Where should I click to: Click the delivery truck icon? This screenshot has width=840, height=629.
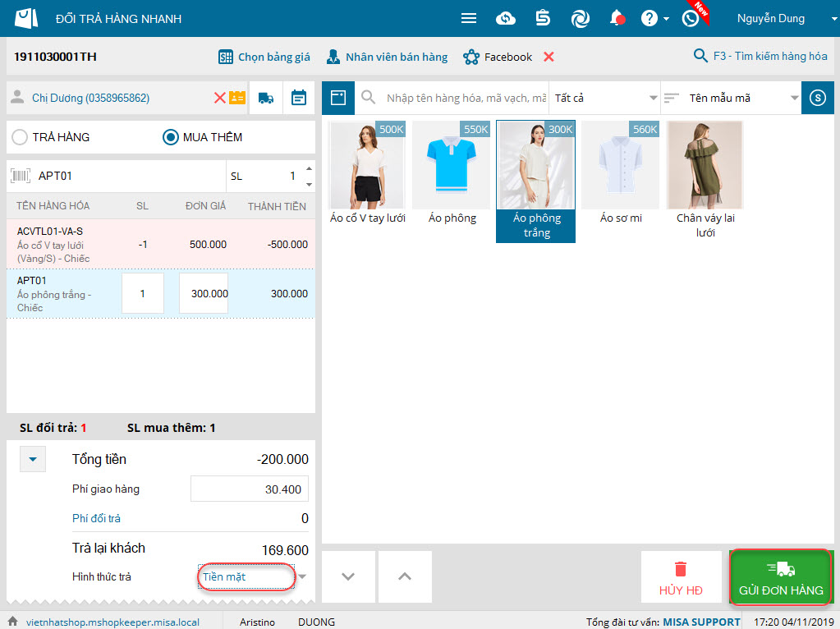(266, 98)
